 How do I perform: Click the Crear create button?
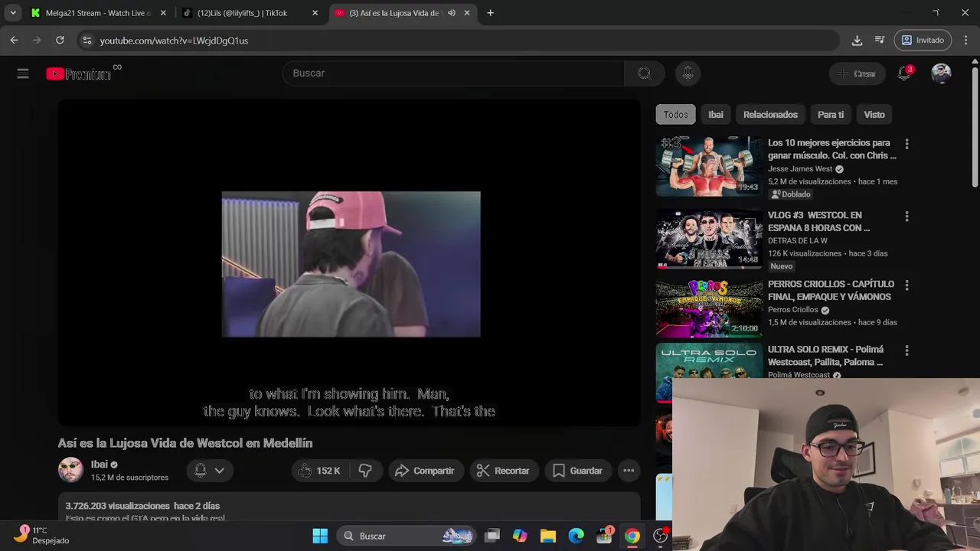tap(857, 73)
